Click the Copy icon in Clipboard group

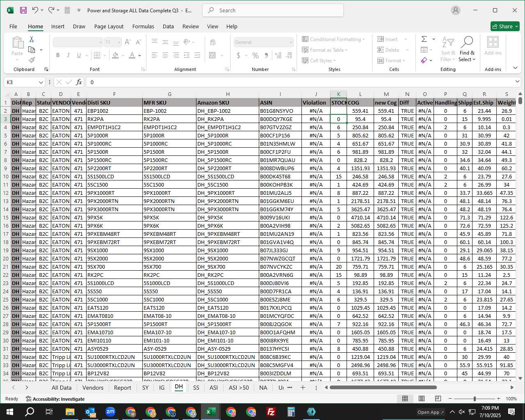click(x=32, y=50)
